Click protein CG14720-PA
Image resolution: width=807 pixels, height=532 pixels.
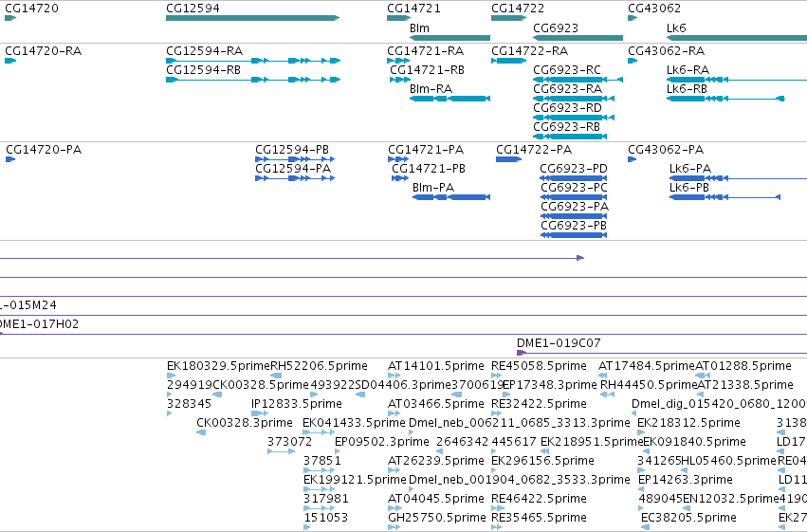coord(10,159)
